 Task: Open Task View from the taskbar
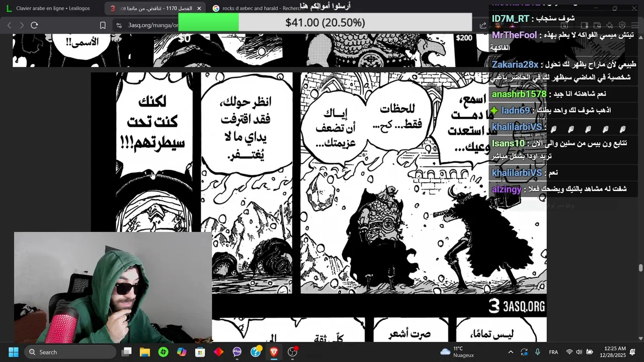click(x=127, y=352)
